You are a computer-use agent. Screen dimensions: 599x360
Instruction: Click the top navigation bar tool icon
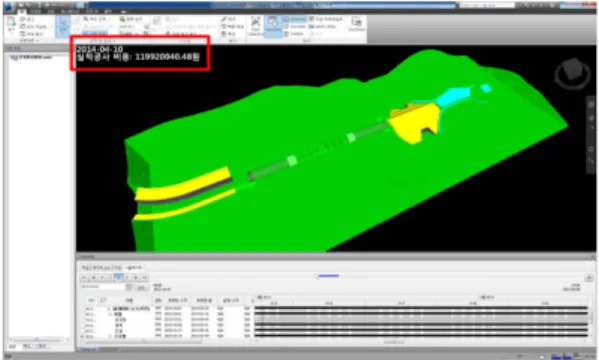tap(591, 105)
